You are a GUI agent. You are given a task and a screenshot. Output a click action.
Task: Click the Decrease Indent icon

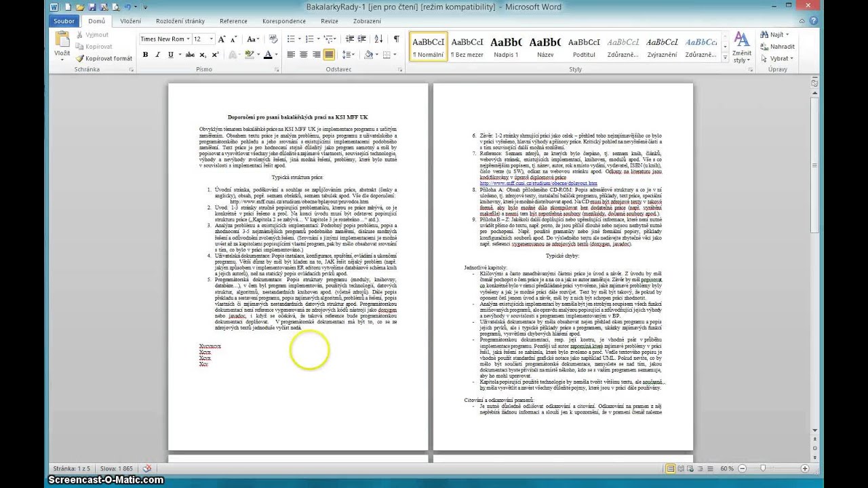pos(349,39)
